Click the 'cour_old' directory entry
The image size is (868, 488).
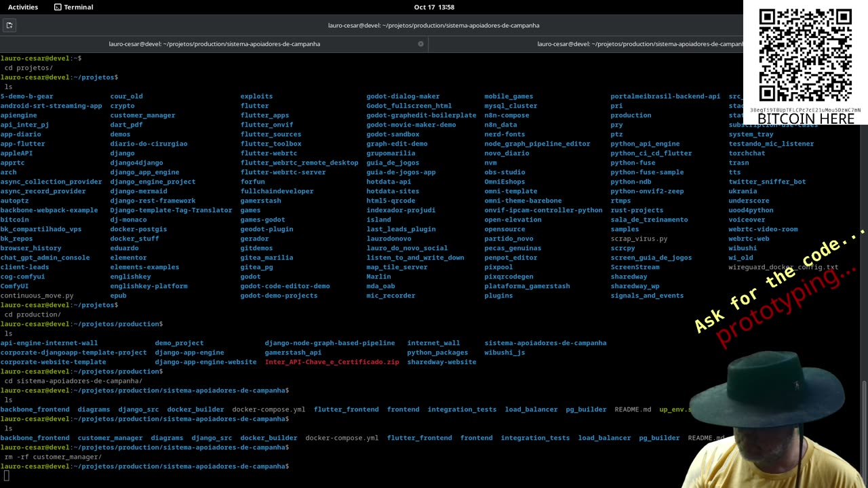(x=126, y=96)
